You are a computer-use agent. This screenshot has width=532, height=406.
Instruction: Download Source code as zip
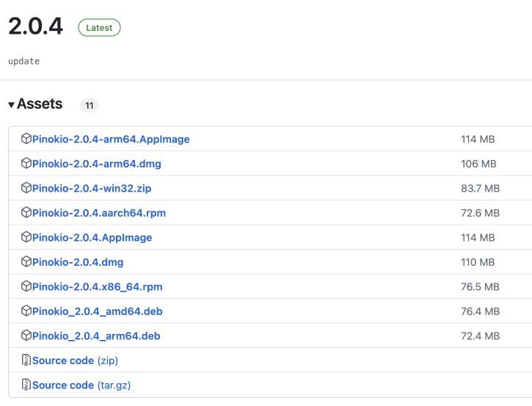[x=74, y=360]
